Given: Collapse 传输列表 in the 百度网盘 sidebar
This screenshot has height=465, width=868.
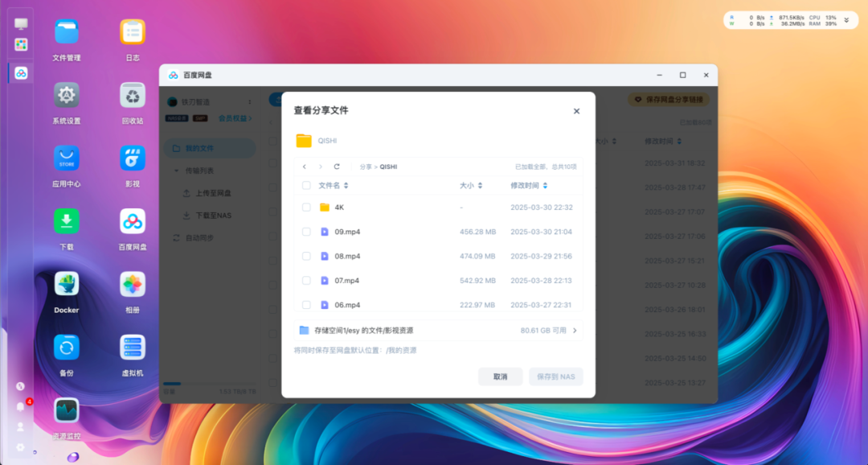Looking at the screenshot, I should [177, 171].
